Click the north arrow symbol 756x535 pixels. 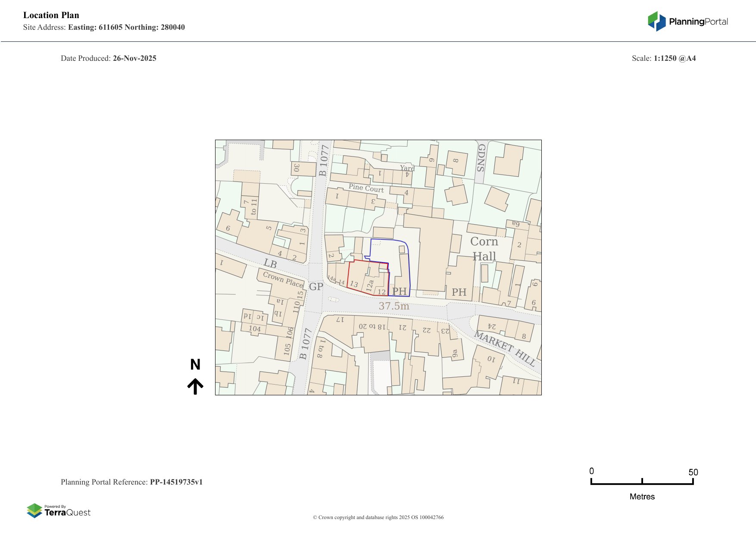coord(195,386)
